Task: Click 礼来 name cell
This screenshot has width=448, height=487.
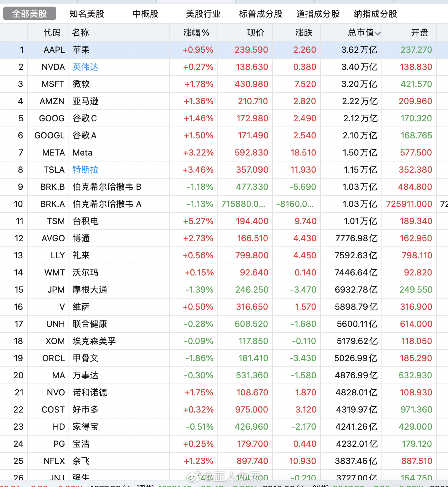Action: 81,255
